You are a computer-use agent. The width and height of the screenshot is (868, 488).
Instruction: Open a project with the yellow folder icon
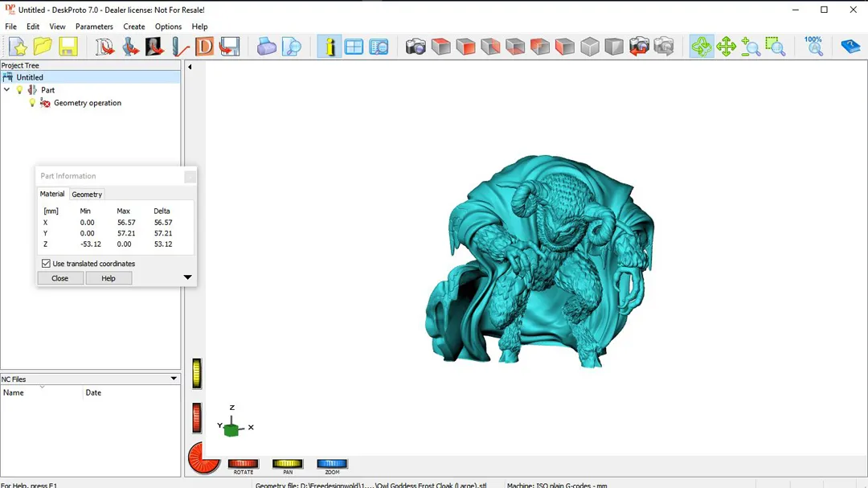43,47
